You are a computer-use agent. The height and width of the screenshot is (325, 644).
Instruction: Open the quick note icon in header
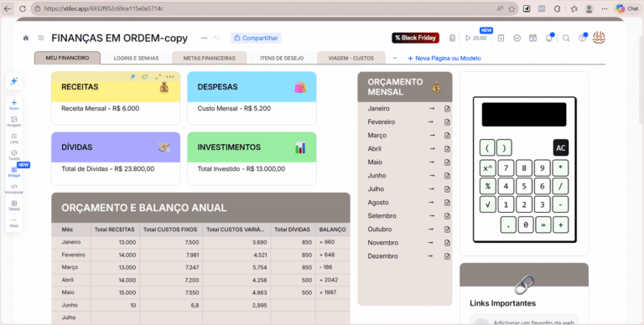501,38
